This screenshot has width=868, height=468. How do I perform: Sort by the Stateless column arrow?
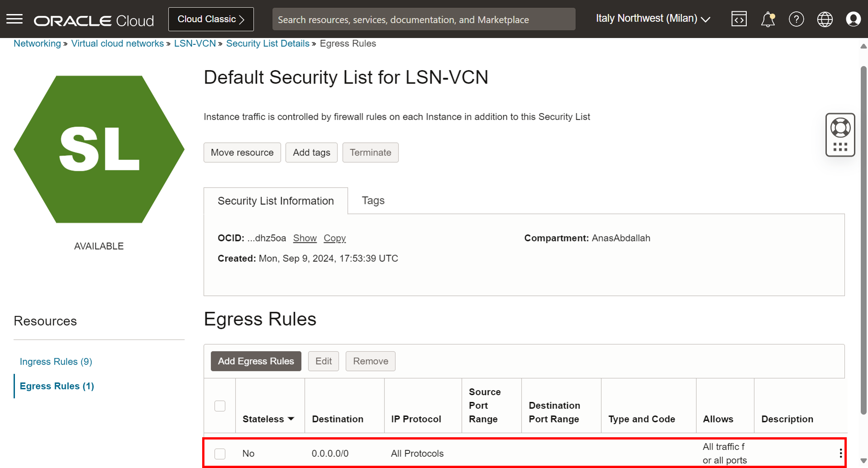291,419
